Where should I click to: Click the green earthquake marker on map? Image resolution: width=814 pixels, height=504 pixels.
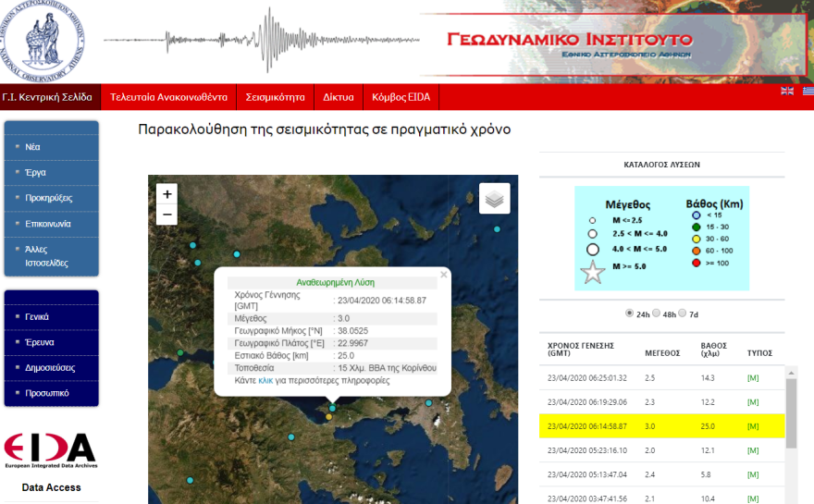pyautogui.click(x=180, y=352)
